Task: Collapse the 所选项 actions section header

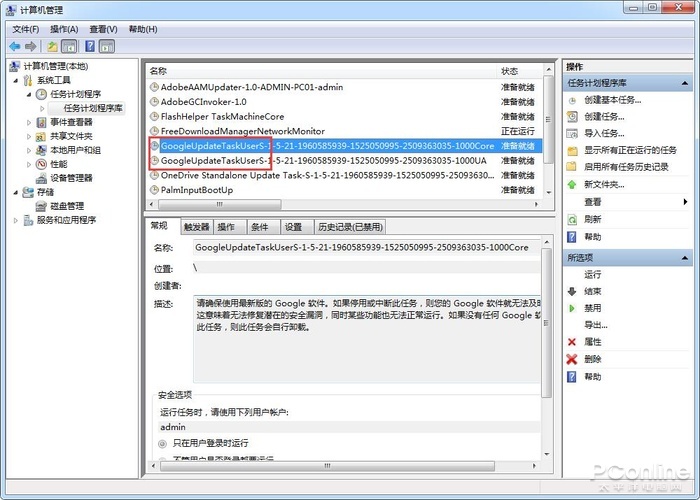Action: tap(628, 258)
